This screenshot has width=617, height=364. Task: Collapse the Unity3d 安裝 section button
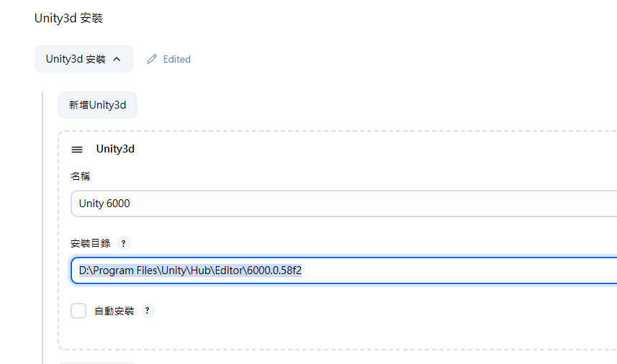tap(84, 59)
